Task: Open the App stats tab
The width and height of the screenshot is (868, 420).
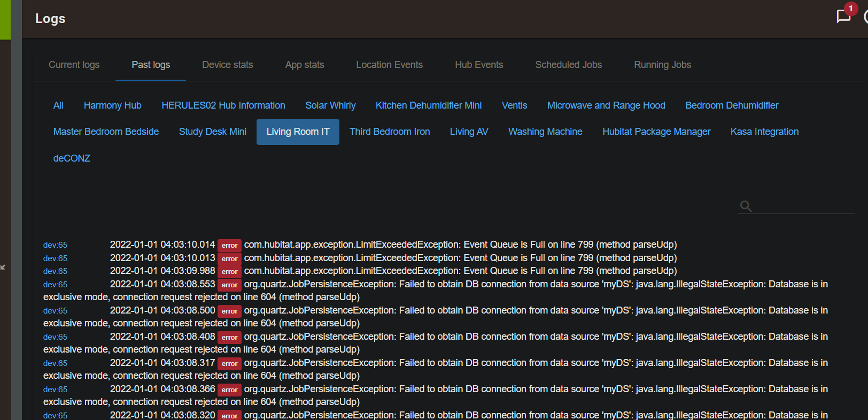Action: coord(304,65)
